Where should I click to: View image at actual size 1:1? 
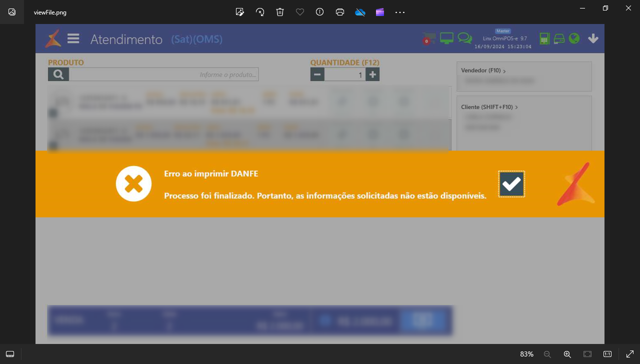click(607, 354)
